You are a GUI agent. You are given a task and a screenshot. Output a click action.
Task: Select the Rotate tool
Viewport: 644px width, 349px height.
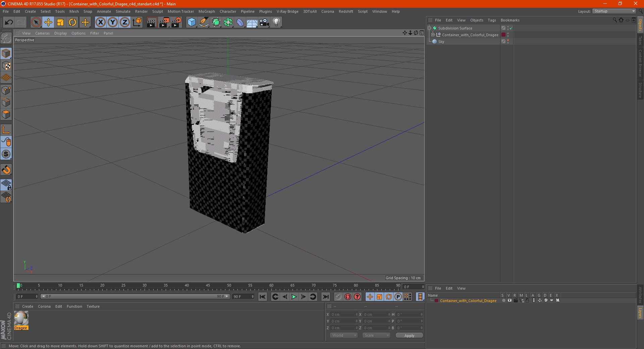click(x=72, y=22)
